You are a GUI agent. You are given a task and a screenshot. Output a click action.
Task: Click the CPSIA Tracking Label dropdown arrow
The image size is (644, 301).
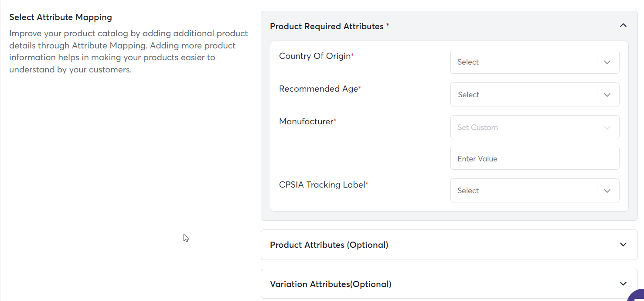click(607, 191)
